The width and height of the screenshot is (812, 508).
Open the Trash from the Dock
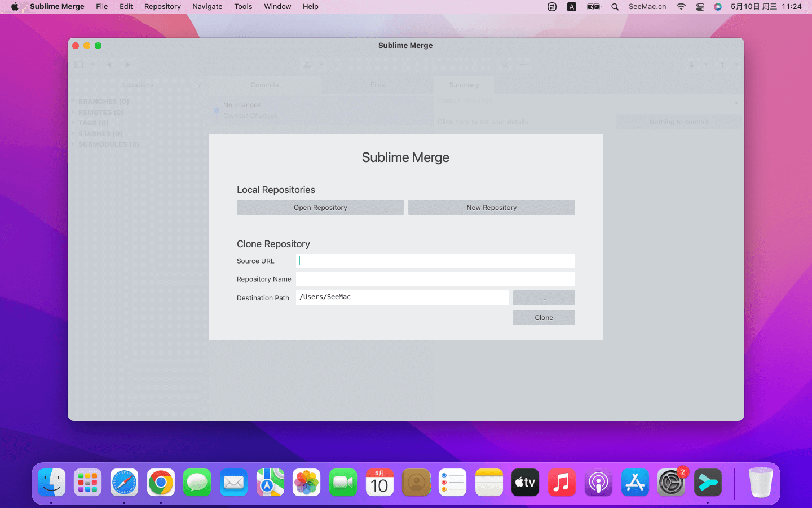click(x=761, y=483)
